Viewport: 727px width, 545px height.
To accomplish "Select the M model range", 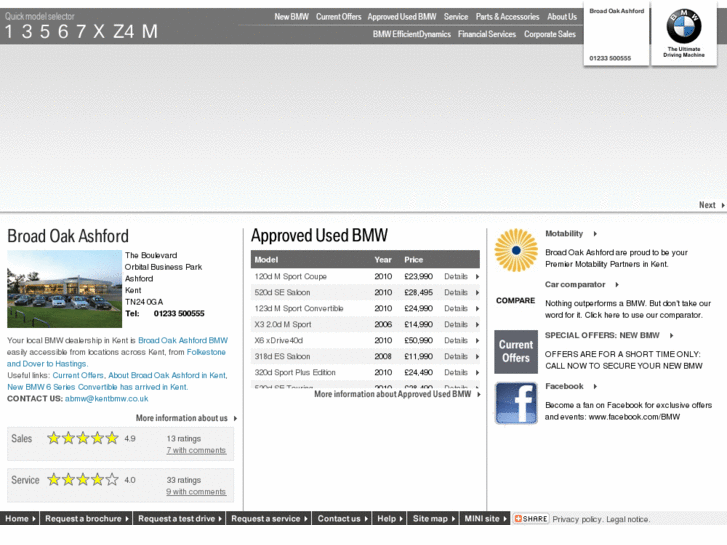I will 150,32.
